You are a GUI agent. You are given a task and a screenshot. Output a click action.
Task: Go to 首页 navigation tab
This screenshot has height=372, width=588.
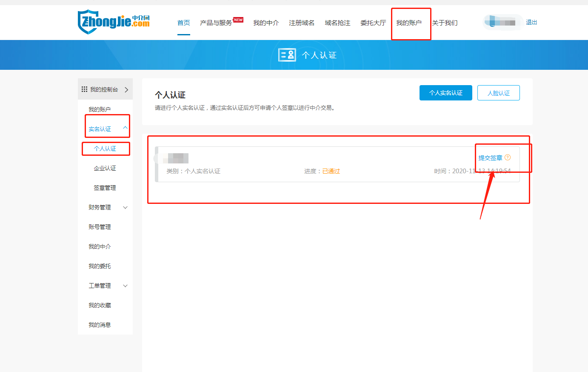(184, 23)
